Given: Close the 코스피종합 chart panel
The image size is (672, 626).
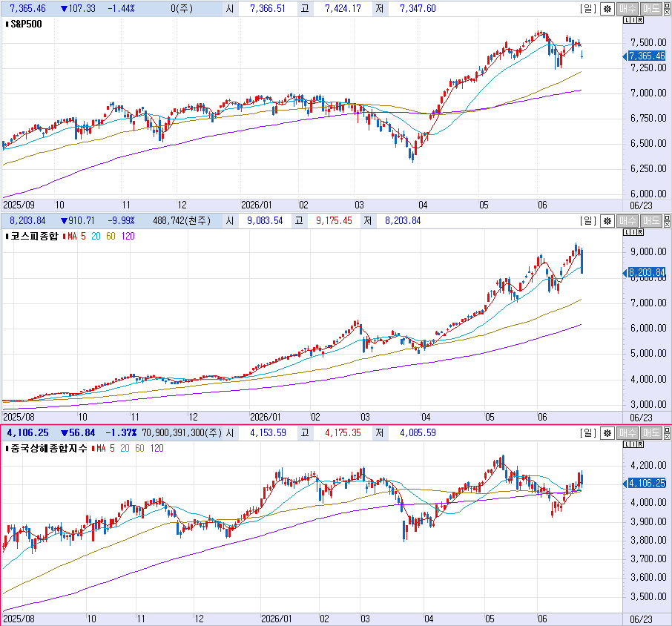Looking at the screenshot, I should coord(668,225).
